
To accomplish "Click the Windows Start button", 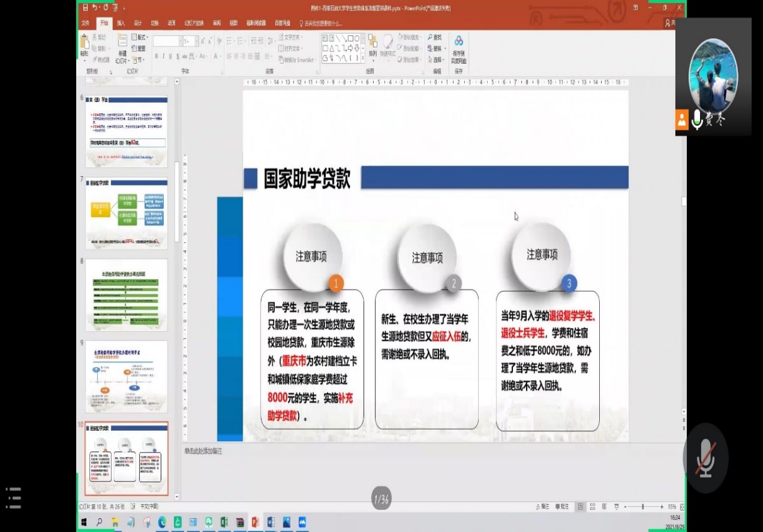I will coord(84,522).
